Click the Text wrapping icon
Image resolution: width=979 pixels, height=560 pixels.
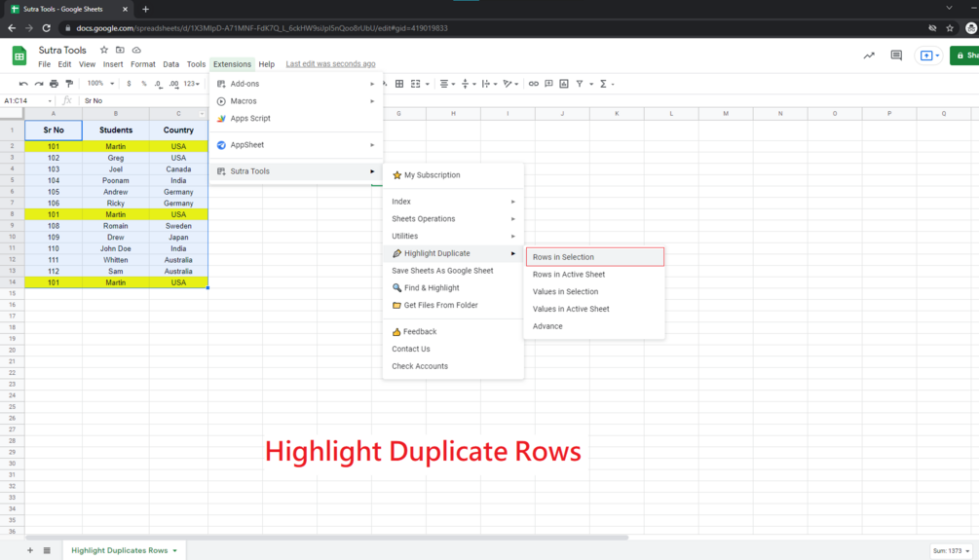tap(486, 84)
